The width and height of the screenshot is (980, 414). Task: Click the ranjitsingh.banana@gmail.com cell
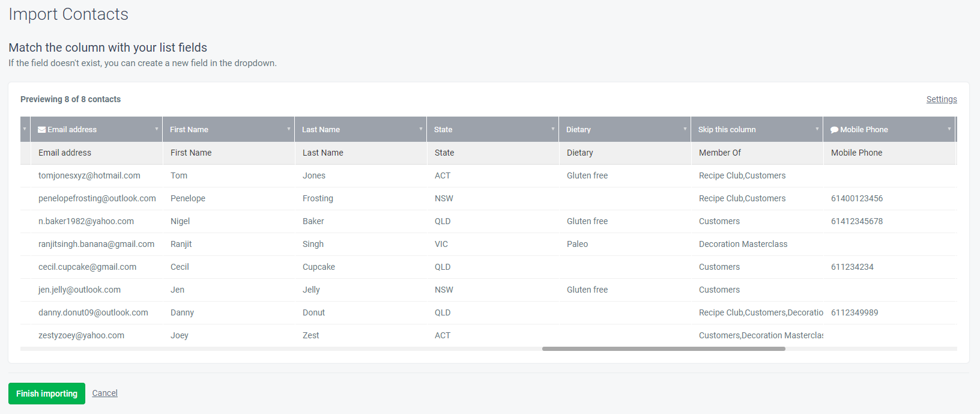[x=97, y=244]
